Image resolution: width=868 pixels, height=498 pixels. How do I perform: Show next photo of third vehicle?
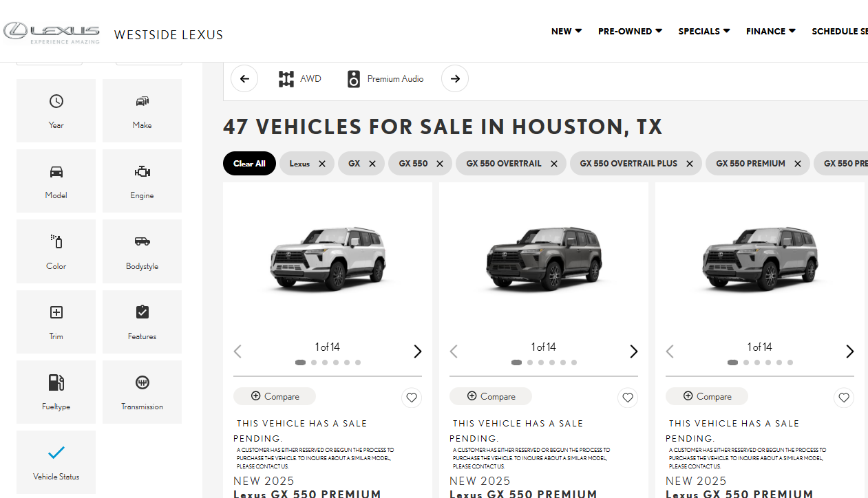click(850, 351)
